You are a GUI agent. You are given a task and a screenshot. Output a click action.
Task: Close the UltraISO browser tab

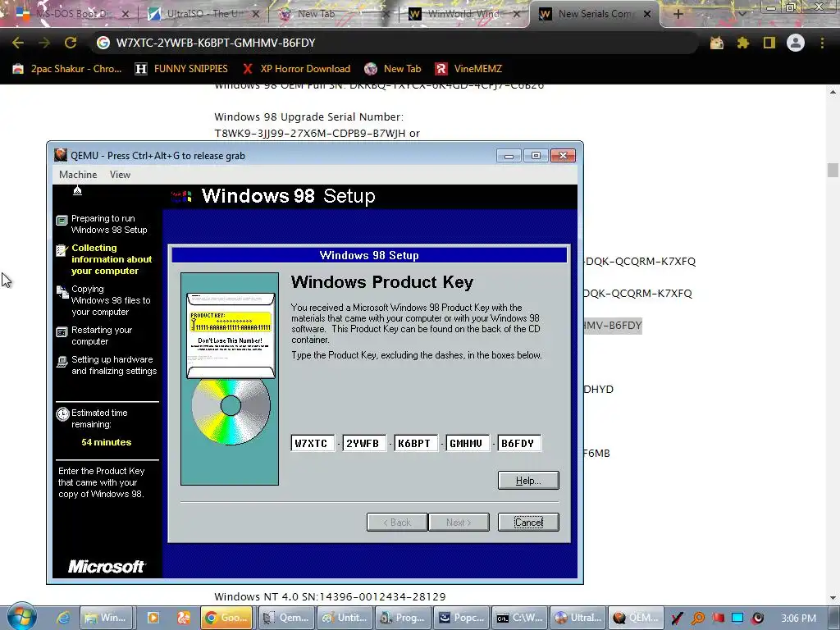coord(256,14)
